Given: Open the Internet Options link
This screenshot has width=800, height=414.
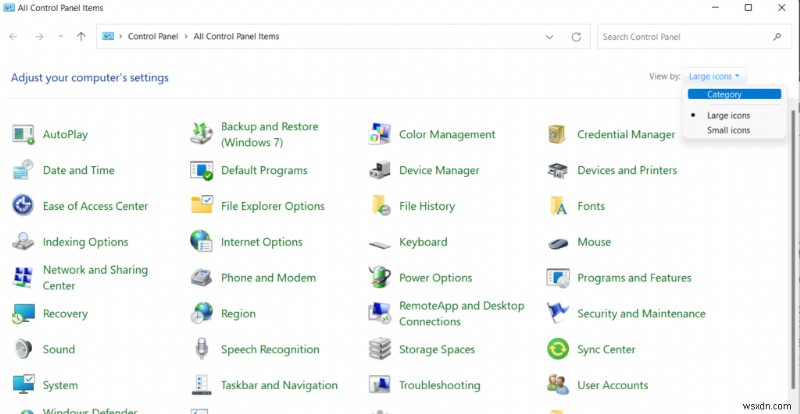Looking at the screenshot, I should tap(262, 242).
